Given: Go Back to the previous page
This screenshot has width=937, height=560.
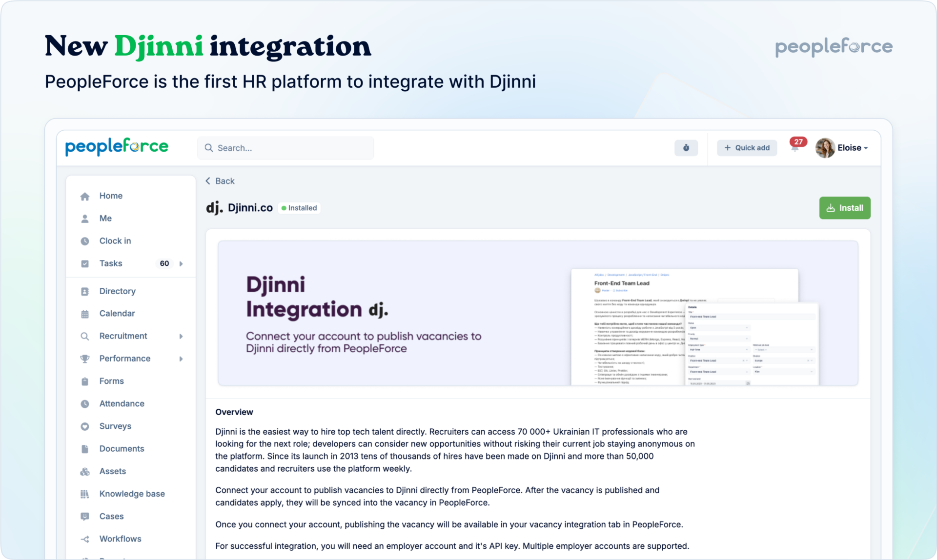Looking at the screenshot, I should click(x=220, y=181).
